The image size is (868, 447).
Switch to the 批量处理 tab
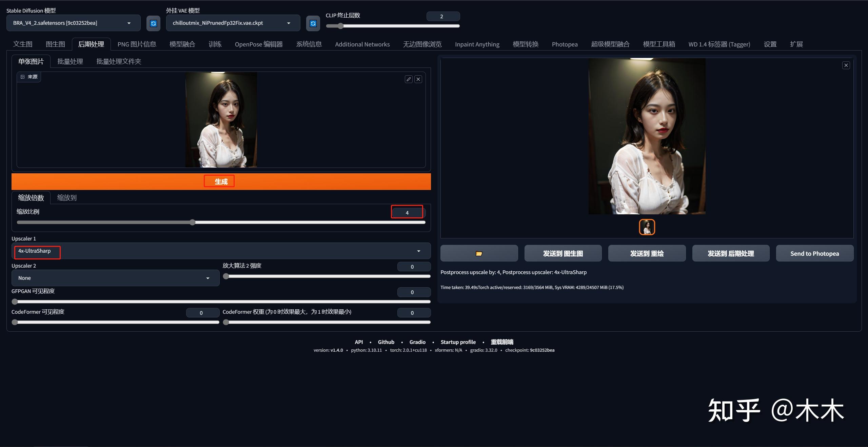[70, 61]
